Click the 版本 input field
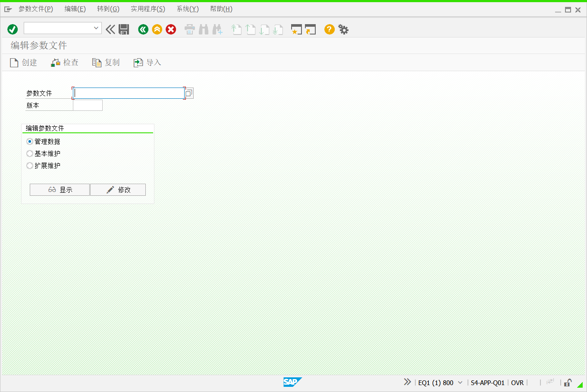Viewport: 587px width, 392px height. click(88, 105)
